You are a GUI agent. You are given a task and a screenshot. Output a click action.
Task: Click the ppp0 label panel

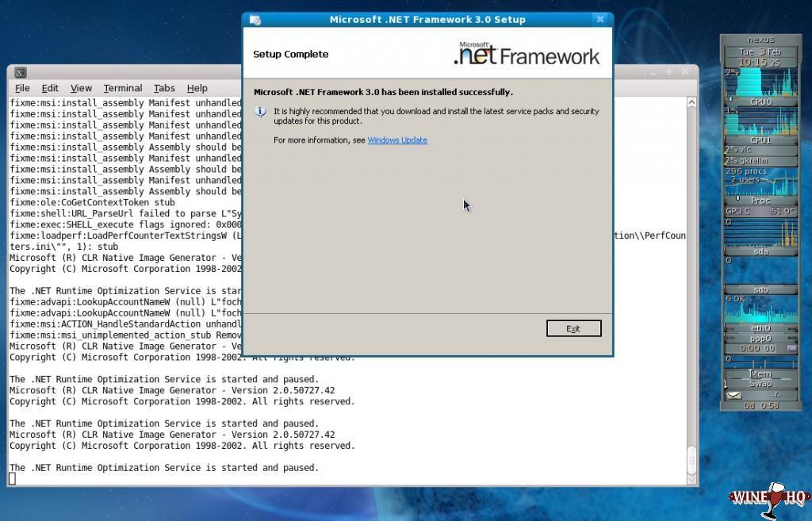point(760,339)
